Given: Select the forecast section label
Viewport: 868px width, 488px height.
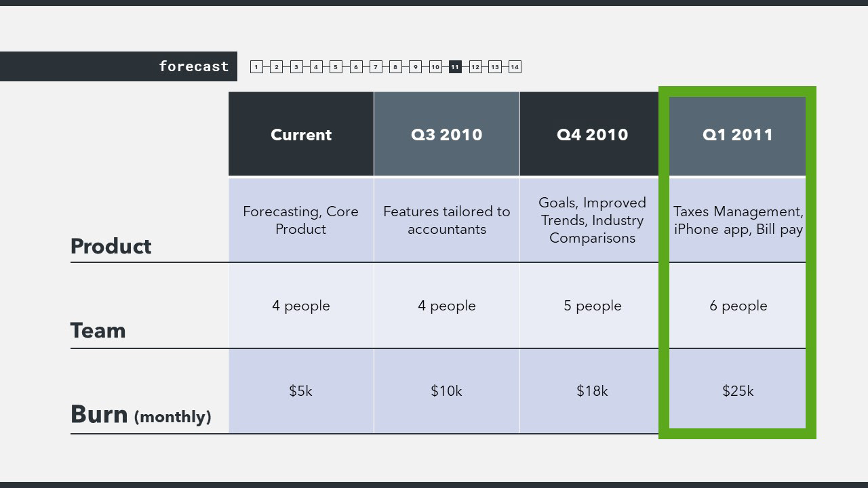Looking at the screenshot, I should pyautogui.click(x=193, y=66).
